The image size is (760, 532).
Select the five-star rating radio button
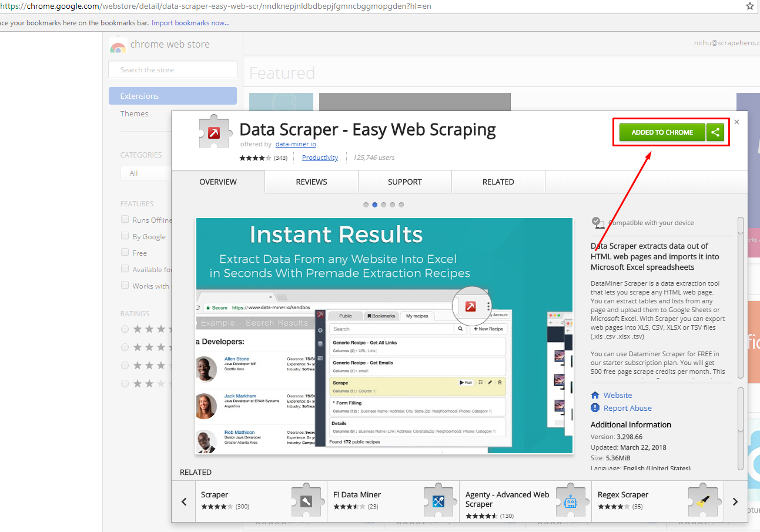click(x=125, y=329)
